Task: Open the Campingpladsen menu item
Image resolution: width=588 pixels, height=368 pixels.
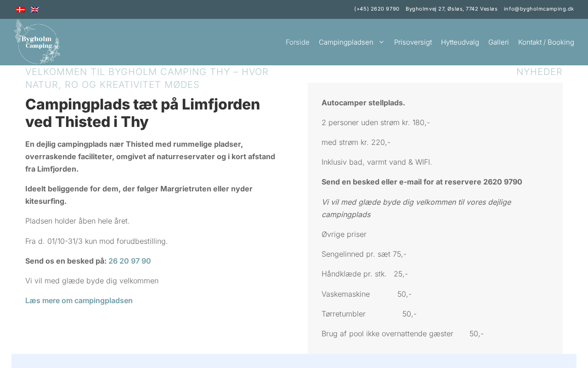Action: [x=346, y=42]
